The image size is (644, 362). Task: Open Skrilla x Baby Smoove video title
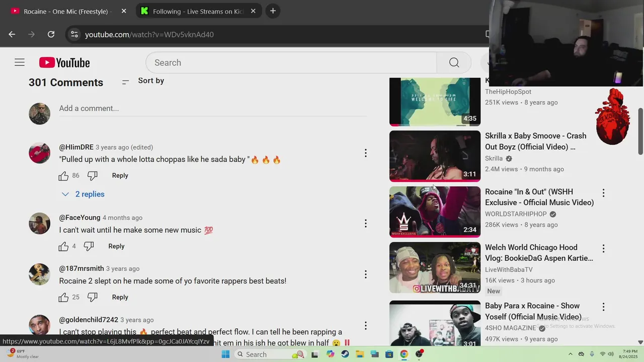[535, 141]
